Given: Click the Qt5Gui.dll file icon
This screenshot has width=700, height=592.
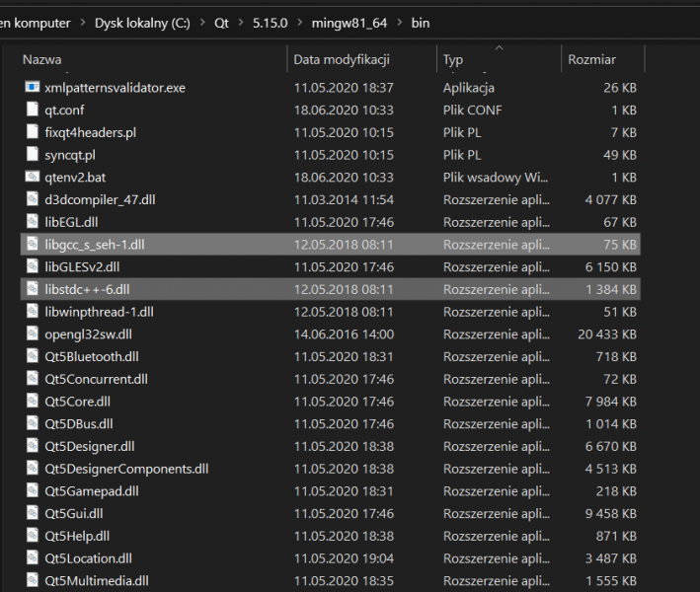Looking at the screenshot, I should (x=33, y=513).
